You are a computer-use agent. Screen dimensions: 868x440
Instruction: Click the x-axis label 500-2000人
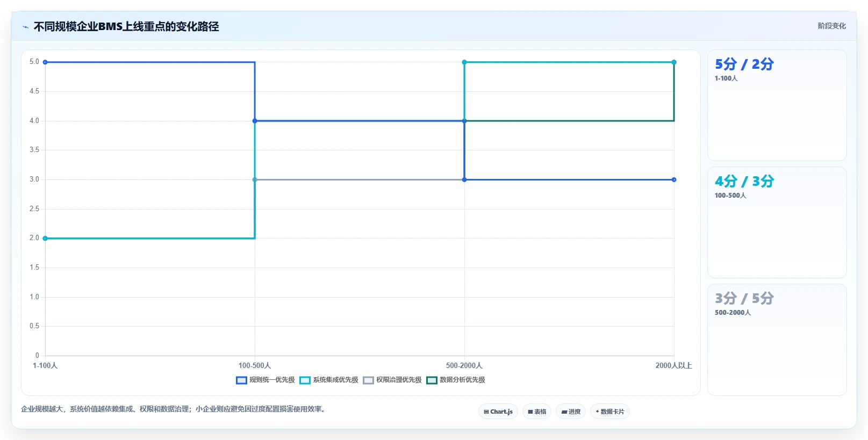(464, 366)
